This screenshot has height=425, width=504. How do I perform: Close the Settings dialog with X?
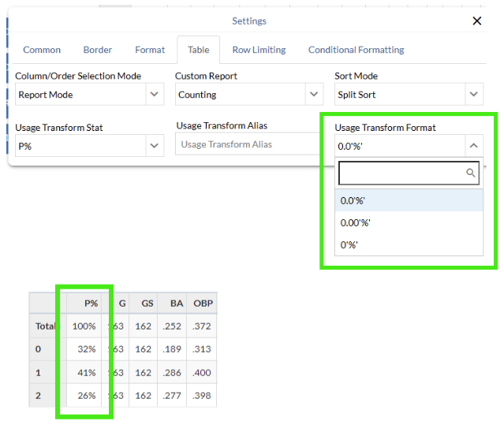pos(476,21)
